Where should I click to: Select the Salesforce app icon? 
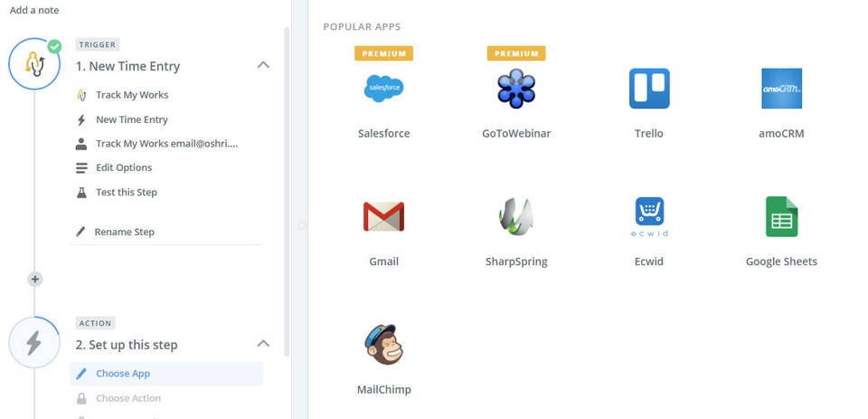383,89
